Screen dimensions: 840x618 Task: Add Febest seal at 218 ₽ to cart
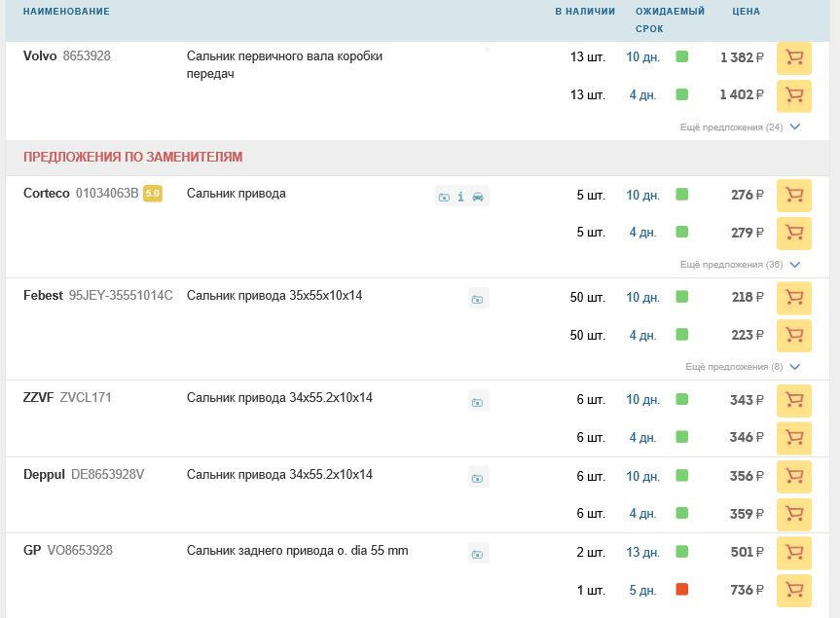click(x=794, y=298)
